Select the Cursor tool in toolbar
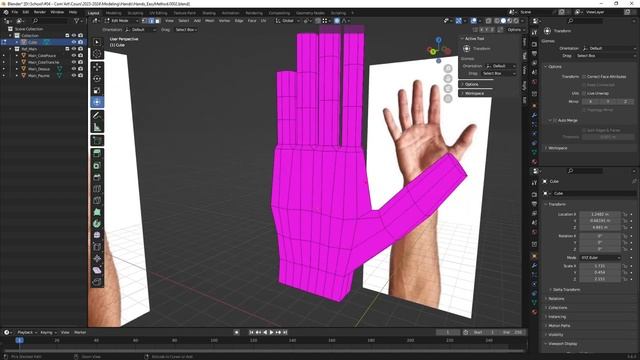Viewport: 640px width, 360px height. point(97,54)
